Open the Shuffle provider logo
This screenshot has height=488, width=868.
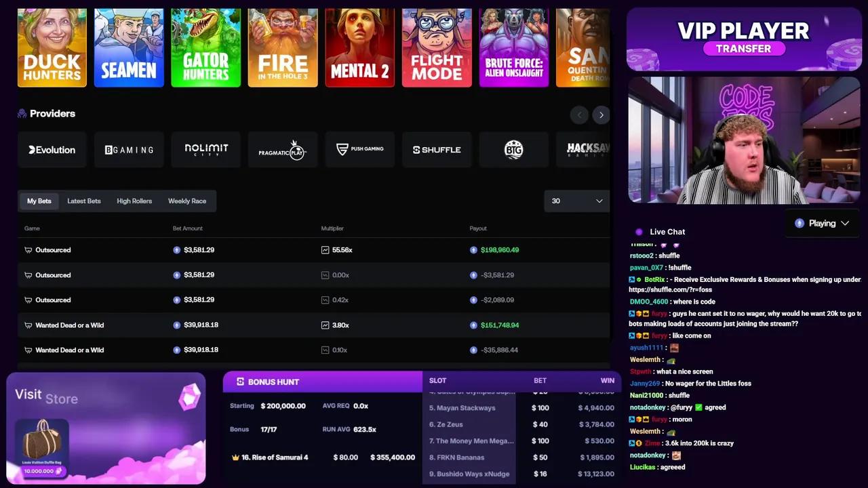437,150
